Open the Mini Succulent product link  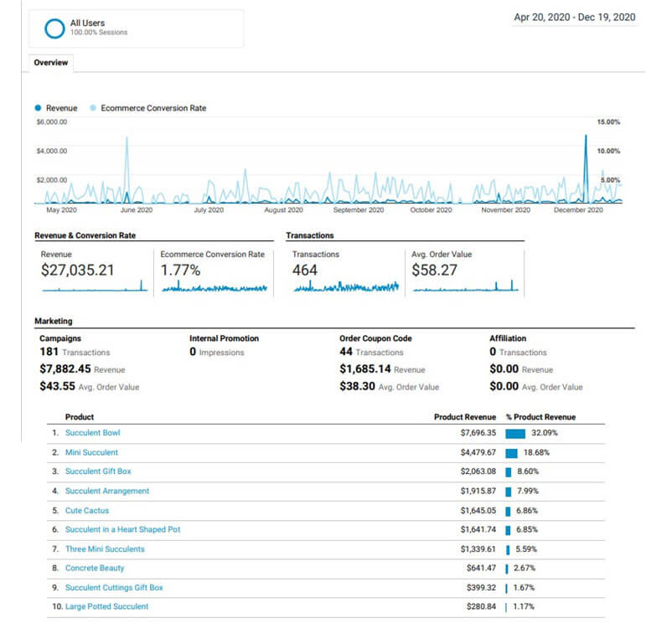pos(91,452)
